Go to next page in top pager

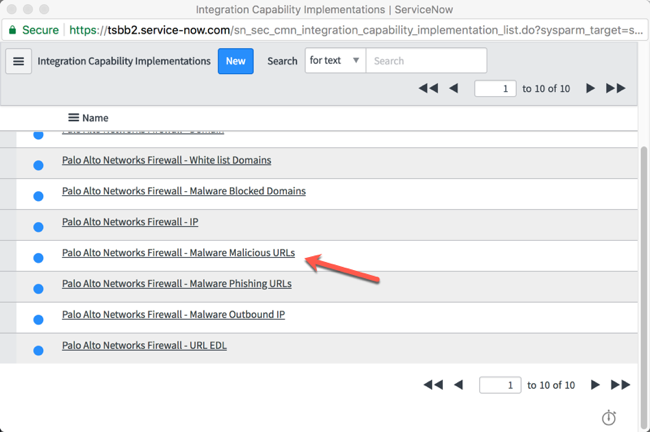[x=590, y=88]
